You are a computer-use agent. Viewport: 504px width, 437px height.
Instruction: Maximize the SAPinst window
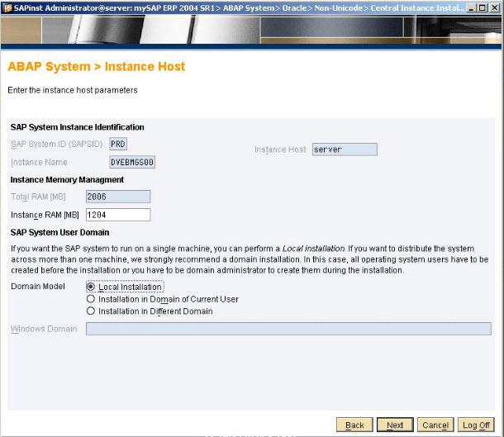pos(483,7)
